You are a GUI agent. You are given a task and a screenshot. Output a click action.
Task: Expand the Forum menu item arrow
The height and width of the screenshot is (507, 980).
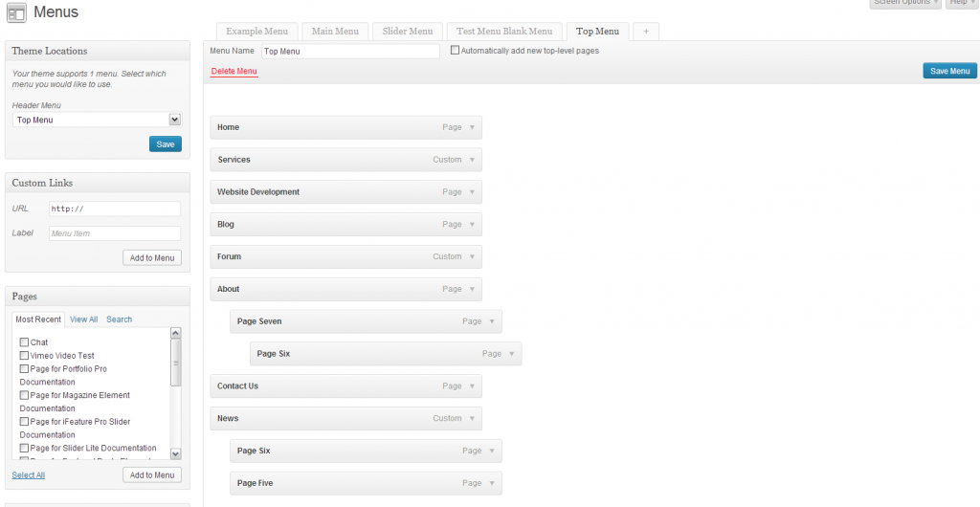coord(472,256)
